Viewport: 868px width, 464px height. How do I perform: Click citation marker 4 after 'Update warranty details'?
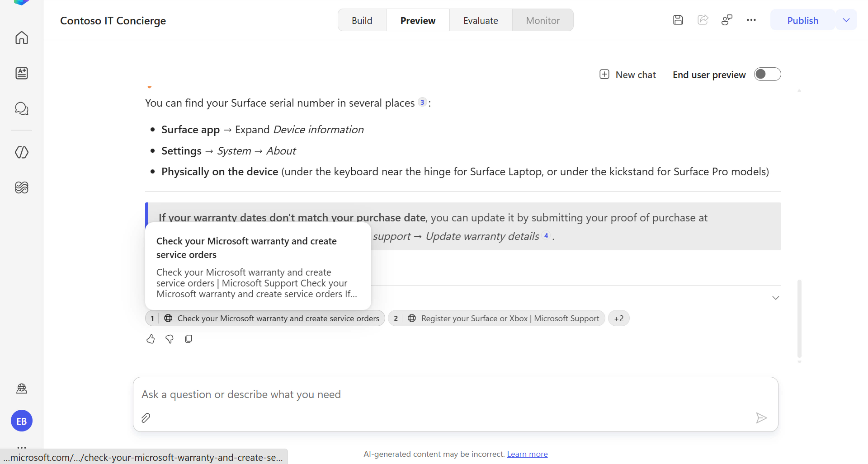(x=546, y=236)
